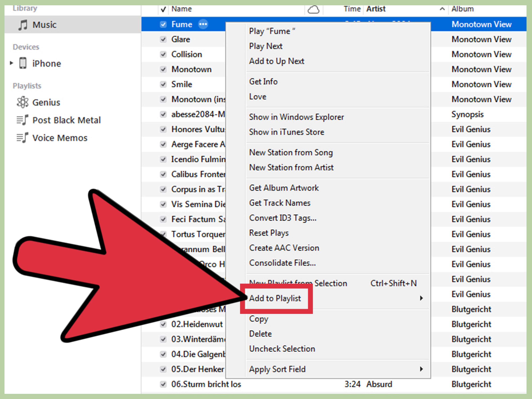This screenshot has width=532, height=399.
Task: Uncheck the Fume song checkbox
Action: click(x=163, y=24)
